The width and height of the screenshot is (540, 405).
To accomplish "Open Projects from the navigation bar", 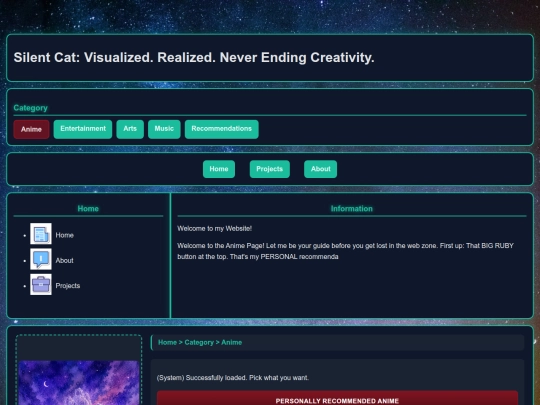I will click(270, 169).
